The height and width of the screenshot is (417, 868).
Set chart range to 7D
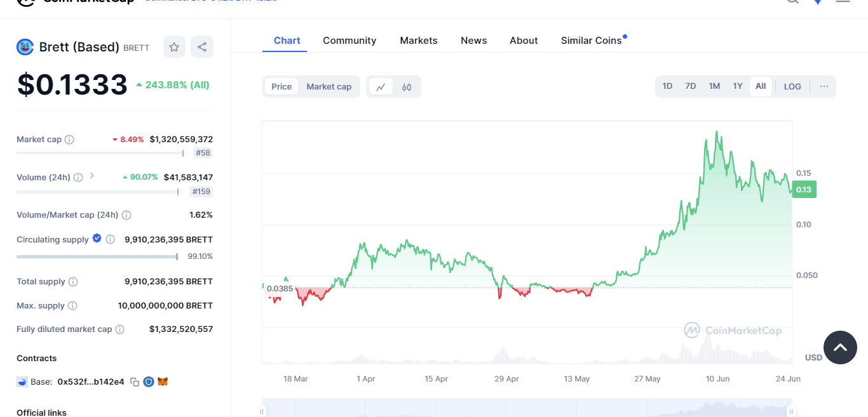(x=691, y=86)
